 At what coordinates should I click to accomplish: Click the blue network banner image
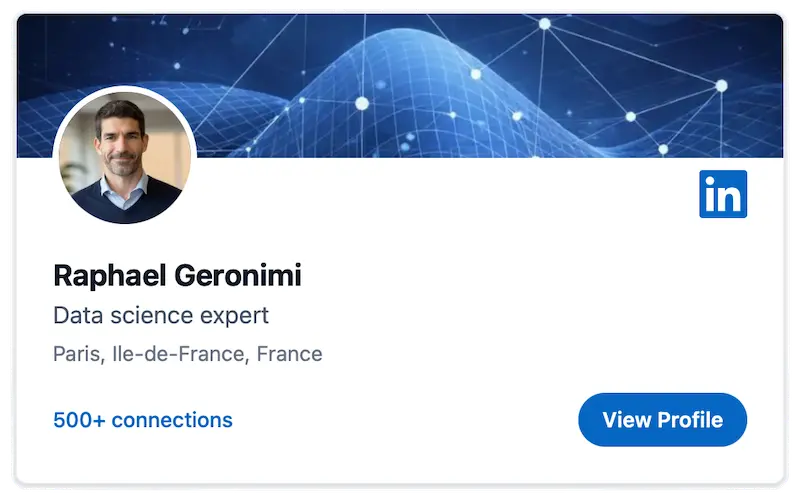400,86
